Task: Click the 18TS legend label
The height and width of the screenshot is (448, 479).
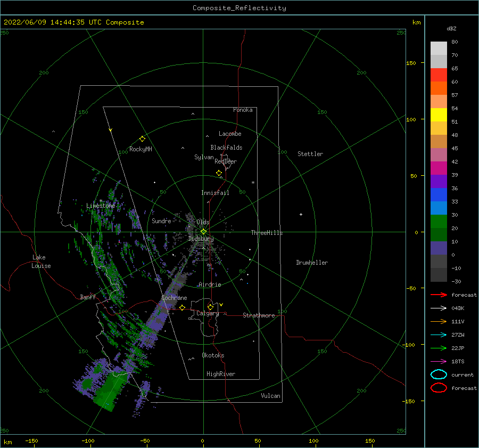Action: [x=458, y=362]
